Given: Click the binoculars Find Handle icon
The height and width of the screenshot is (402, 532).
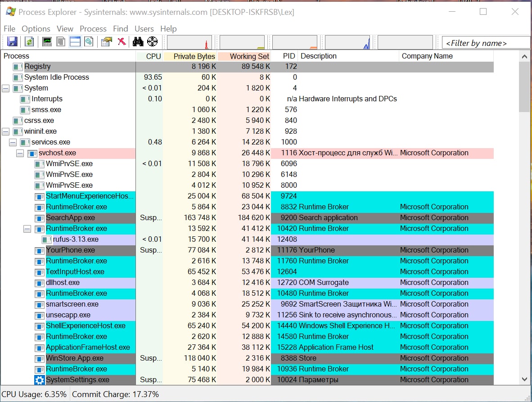Looking at the screenshot, I should point(138,42).
